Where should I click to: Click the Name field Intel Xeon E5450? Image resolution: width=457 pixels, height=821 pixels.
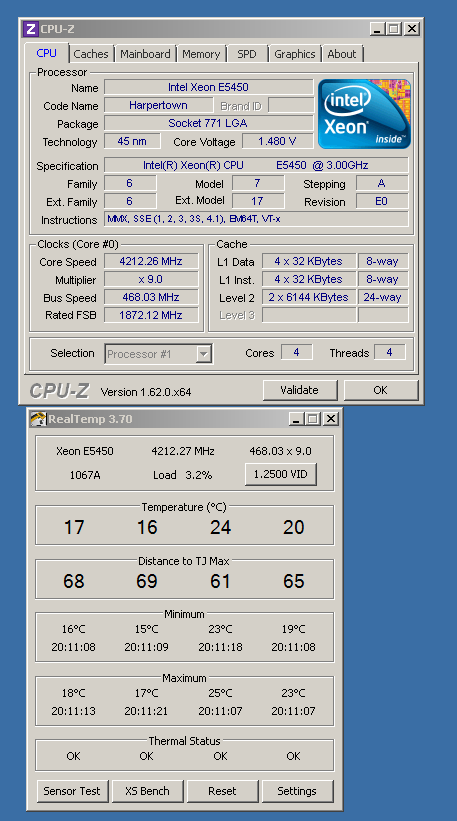click(208, 87)
